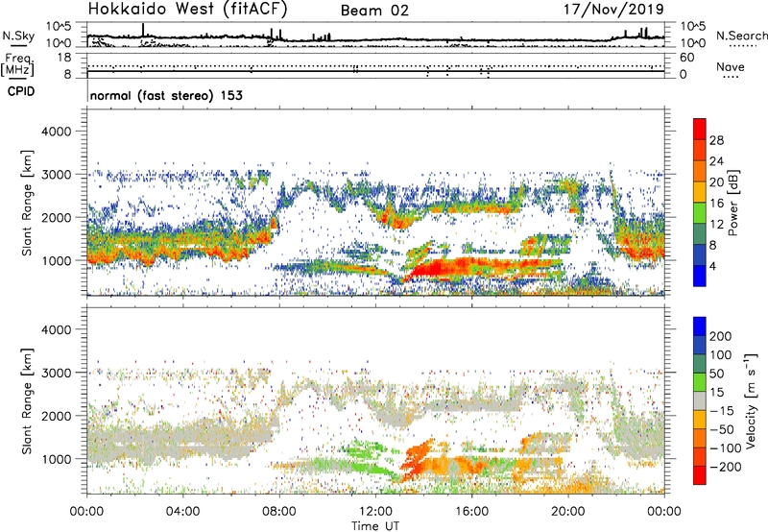Click the '-200' tick on the velocity scale
This screenshot has height=532, width=768.
tap(726, 467)
